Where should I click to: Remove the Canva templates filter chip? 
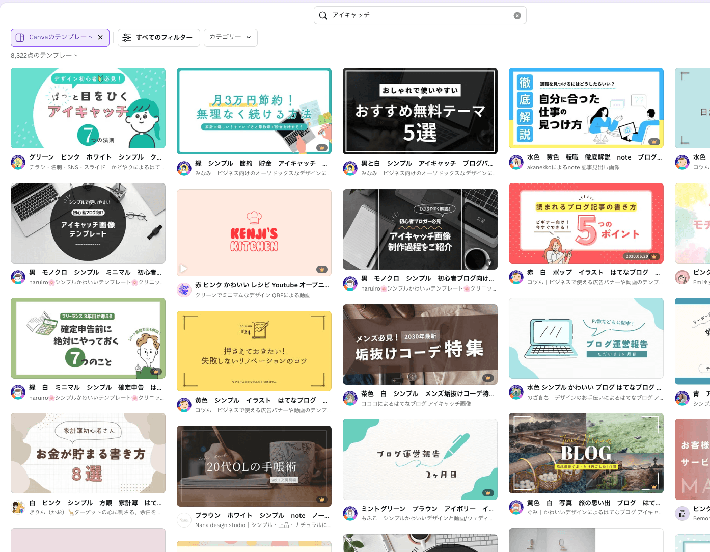100,37
